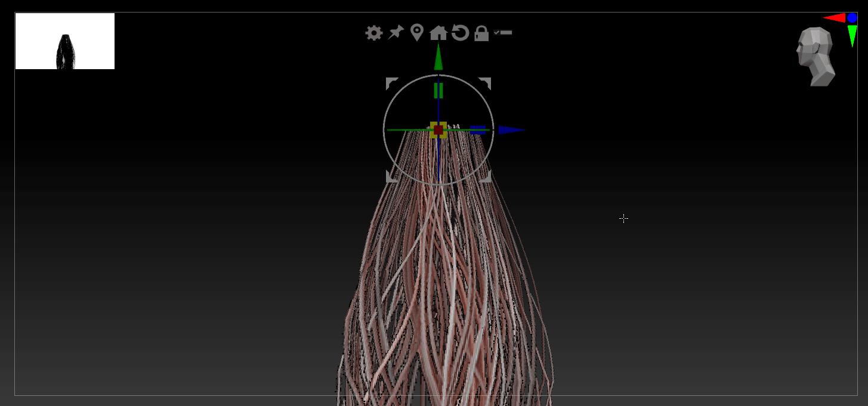Click the blue rightward move arrow
Screen dimensions: 868x406
click(511, 130)
